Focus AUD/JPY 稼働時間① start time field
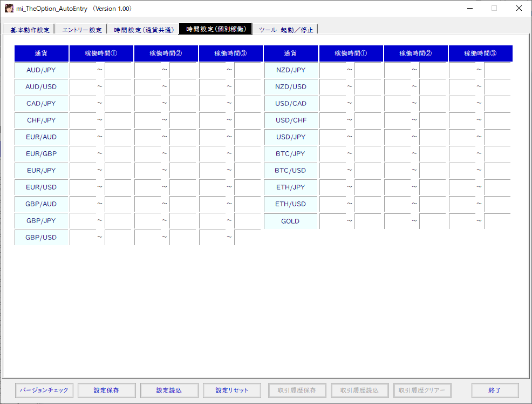The width and height of the screenshot is (532, 404). (x=83, y=70)
